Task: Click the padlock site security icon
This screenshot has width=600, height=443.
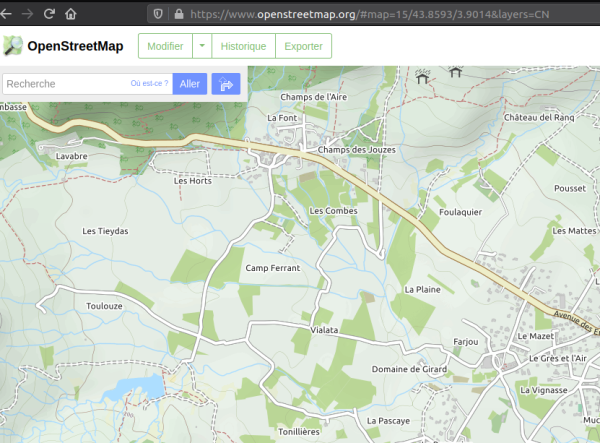Action: click(178, 14)
